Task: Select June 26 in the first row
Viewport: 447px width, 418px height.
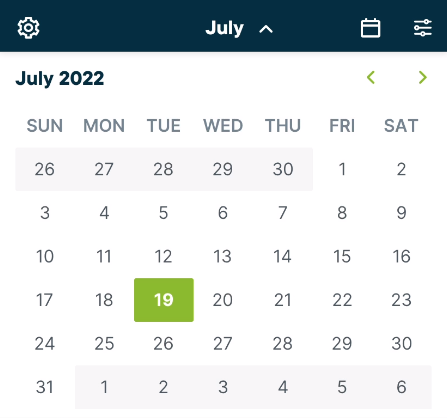Action: pyautogui.click(x=45, y=169)
